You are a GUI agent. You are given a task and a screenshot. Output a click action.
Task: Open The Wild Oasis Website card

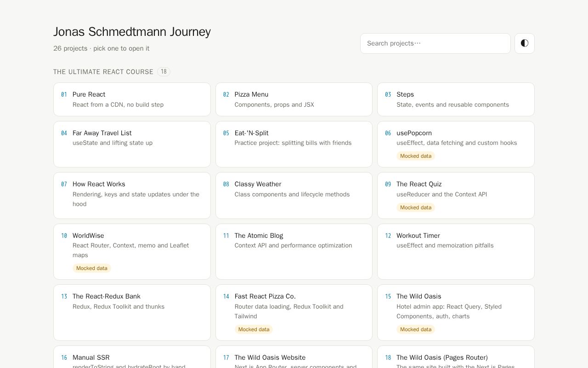(x=294, y=357)
